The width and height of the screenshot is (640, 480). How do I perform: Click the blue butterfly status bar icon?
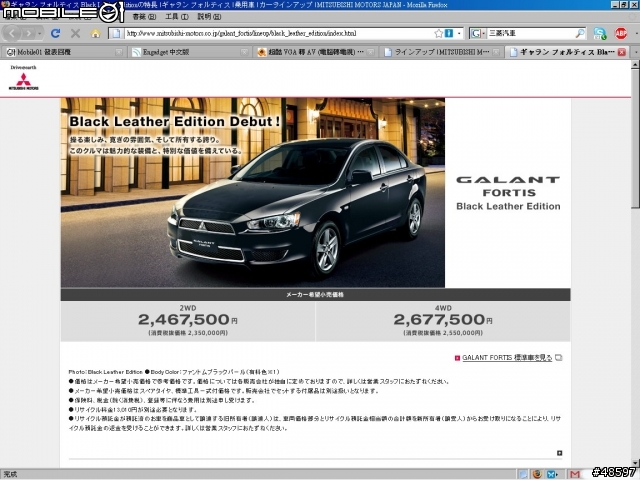pos(551,474)
